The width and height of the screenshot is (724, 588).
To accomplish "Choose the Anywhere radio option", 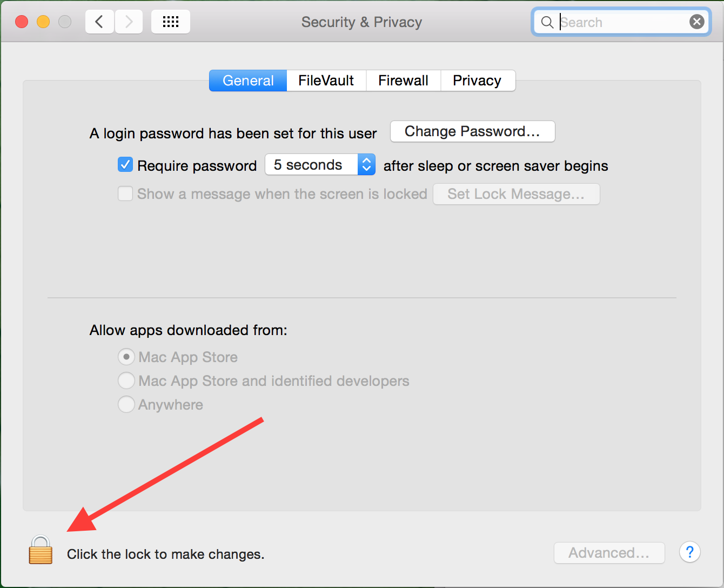I will pos(126,404).
